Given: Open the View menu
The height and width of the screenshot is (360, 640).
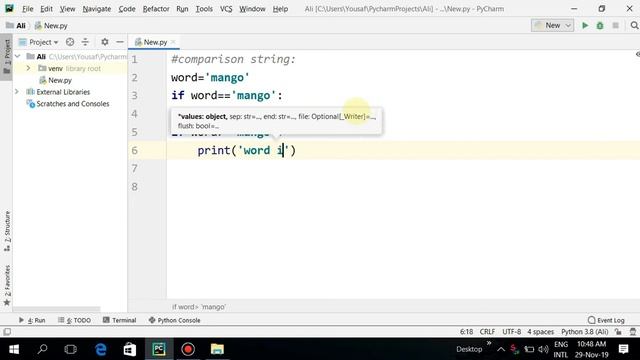Looking at the screenshot, I should click(67, 9).
